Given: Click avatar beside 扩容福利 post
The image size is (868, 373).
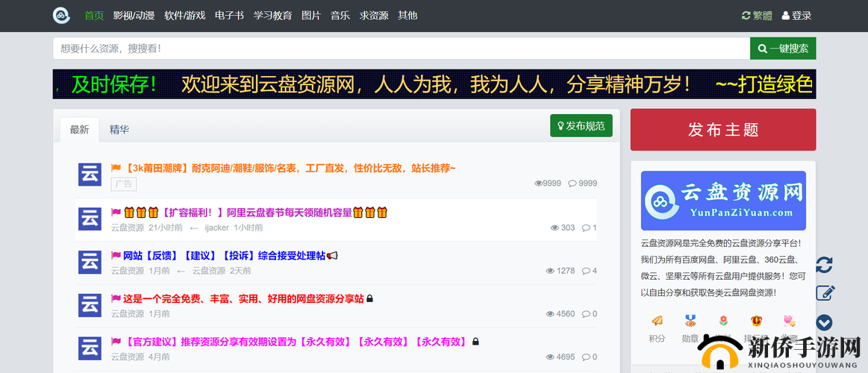Looking at the screenshot, I should pyautogui.click(x=89, y=218).
